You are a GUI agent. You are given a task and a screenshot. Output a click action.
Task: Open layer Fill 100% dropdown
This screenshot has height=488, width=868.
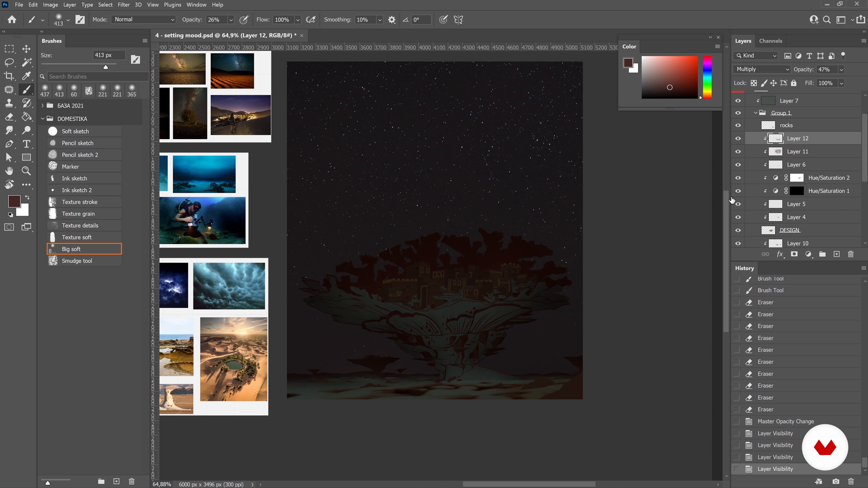tap(841, 83)
